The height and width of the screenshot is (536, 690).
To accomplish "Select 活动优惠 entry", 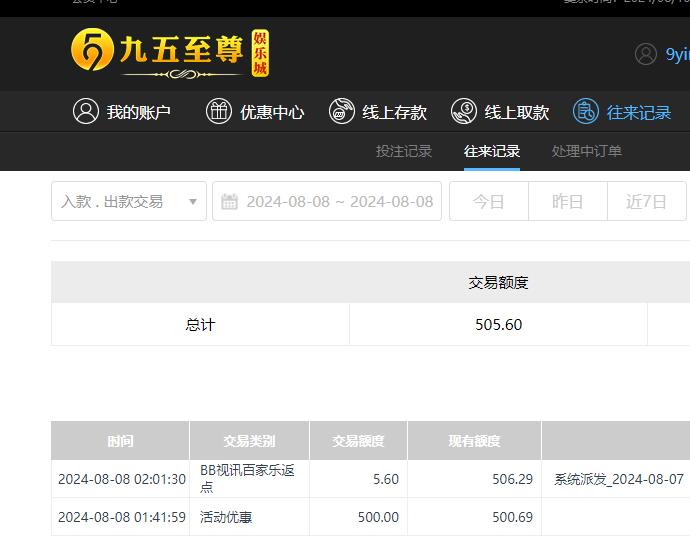I will [x=226, y=517].
